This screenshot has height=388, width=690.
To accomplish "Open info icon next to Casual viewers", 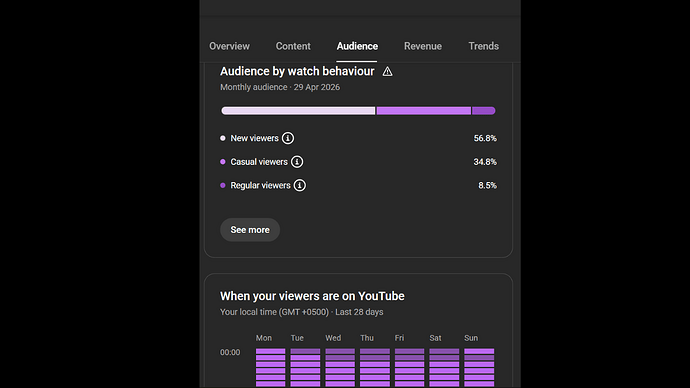I will coord(297,162).
